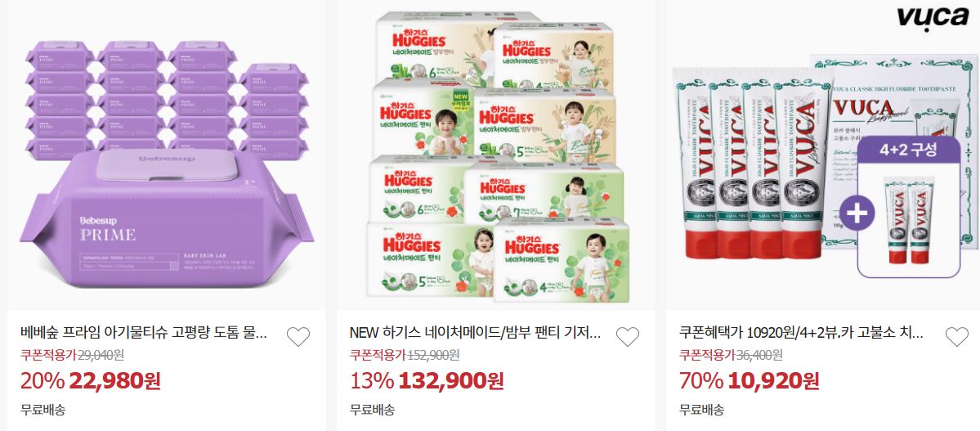
Task: Click the 22,980원 sale price
Action: click(x=115, y=379)
